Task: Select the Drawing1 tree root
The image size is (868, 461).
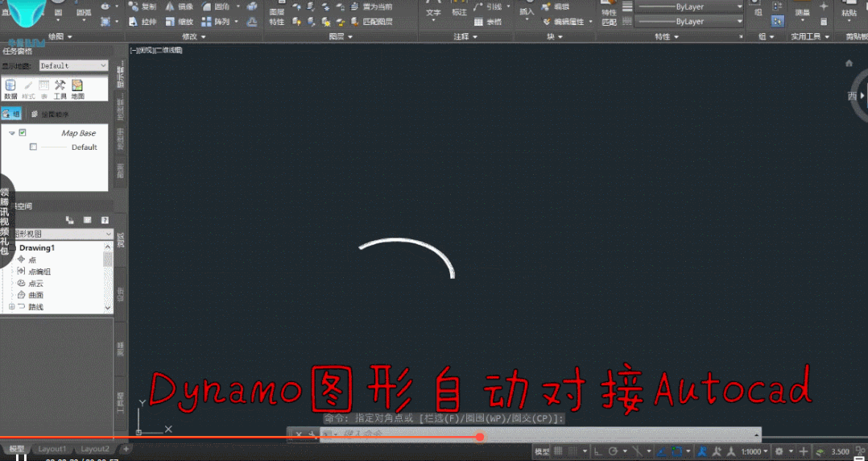Action: pyautogui.click(x=36, y=247)
